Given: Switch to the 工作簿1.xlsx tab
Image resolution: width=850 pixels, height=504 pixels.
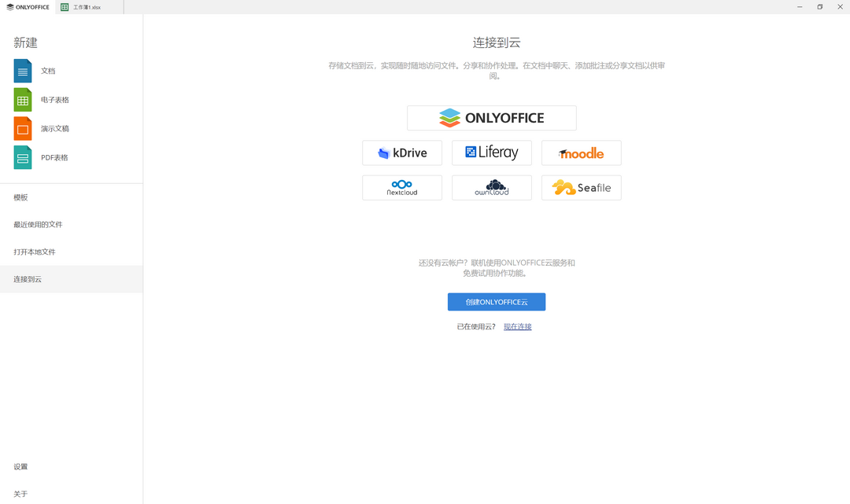Looking at the screenshot, I should 85,6.
